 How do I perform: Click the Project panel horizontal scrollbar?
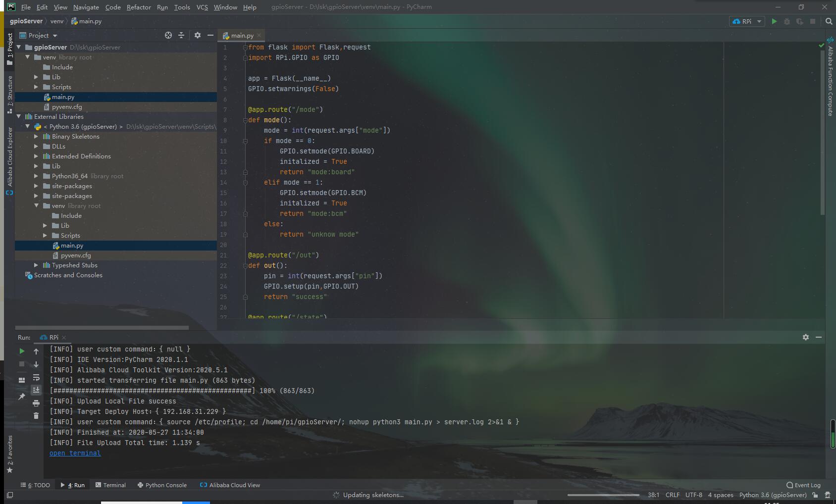pyautogui.click(x=102, y=328)
